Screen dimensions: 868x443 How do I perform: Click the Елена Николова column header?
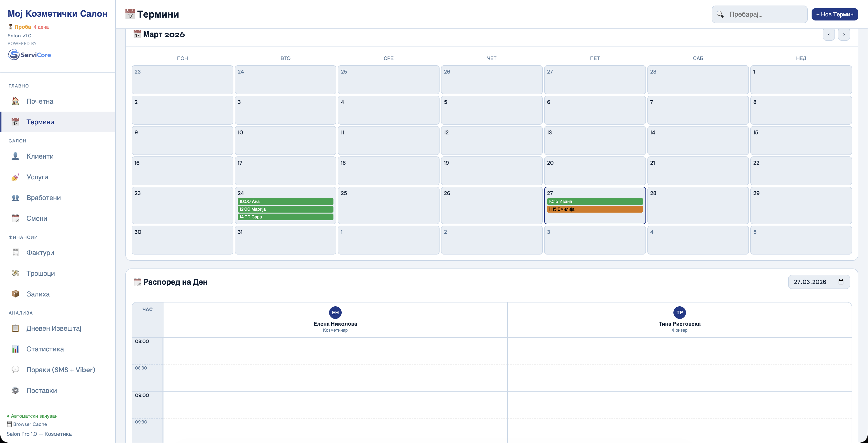(x=335, y=320)
